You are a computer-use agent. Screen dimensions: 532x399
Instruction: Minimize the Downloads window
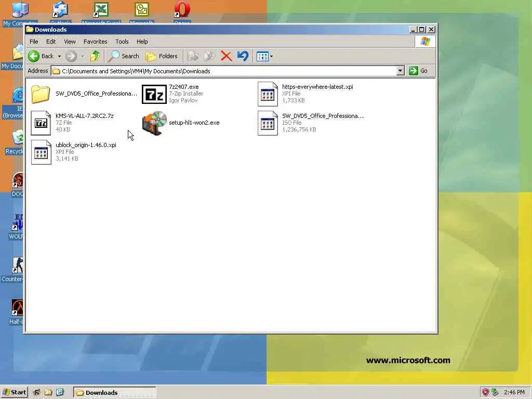413,30
